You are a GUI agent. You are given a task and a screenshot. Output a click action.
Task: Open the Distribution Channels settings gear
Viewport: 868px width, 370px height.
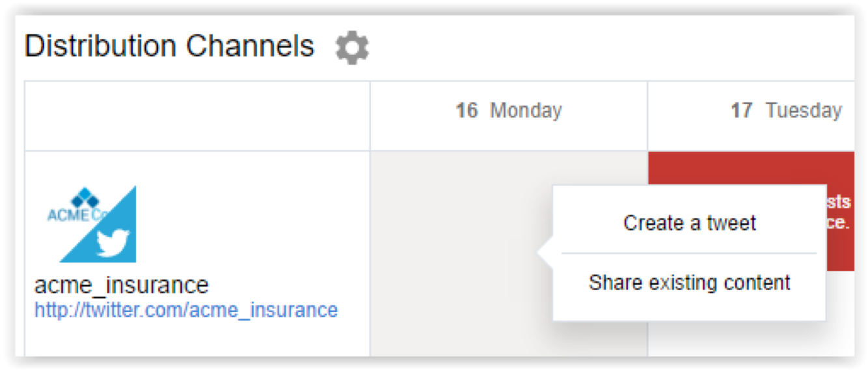[352, 48]
